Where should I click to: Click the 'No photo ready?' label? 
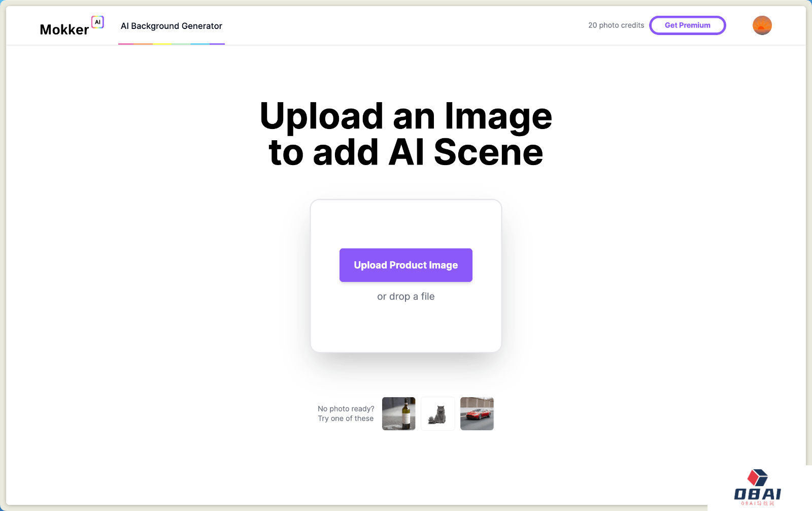[x=346, y=409]
